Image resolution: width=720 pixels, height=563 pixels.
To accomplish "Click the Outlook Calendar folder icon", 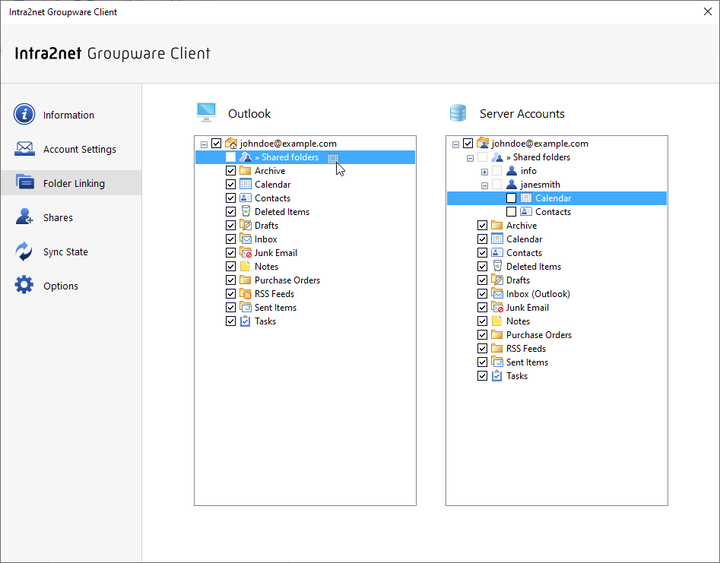I will [x=245, y=184].
